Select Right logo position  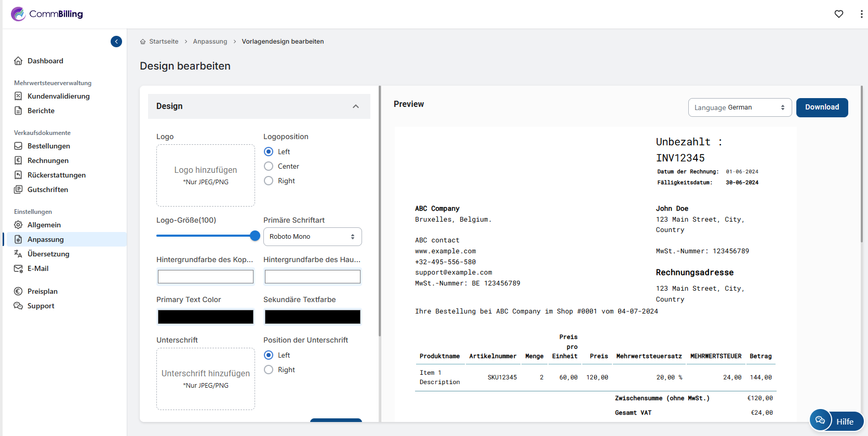[269, 181]
